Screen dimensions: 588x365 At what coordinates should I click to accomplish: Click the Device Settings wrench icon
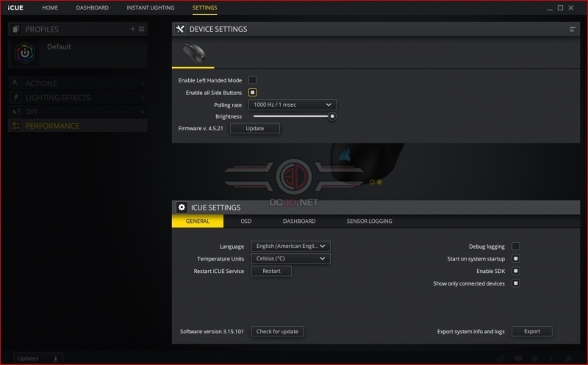[180, 29]
